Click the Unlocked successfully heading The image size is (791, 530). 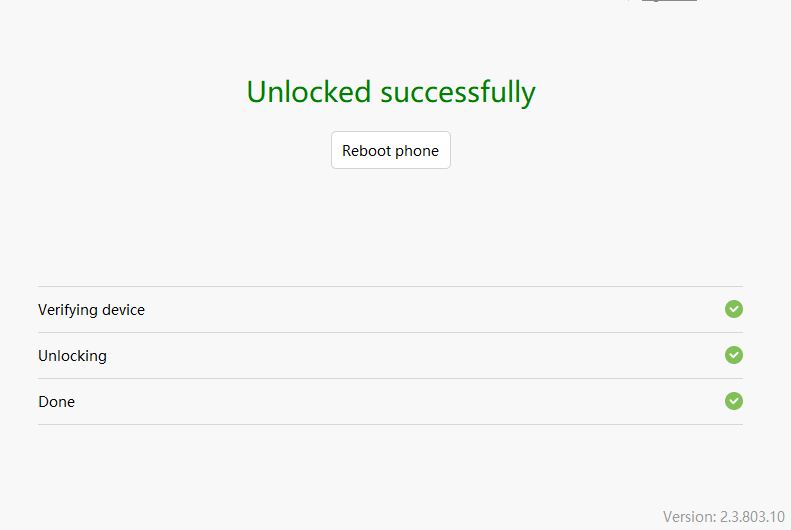391,93
